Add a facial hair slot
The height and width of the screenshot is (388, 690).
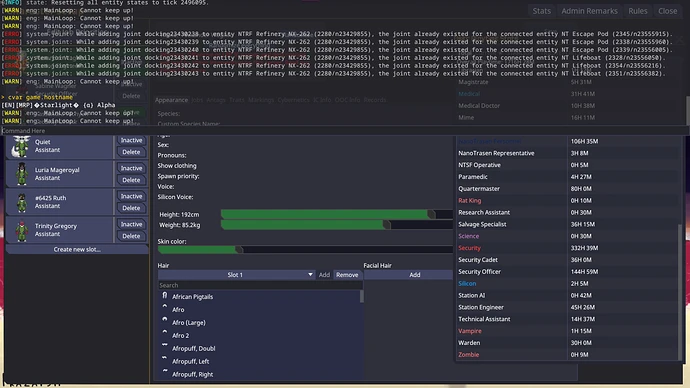point(408,275)
